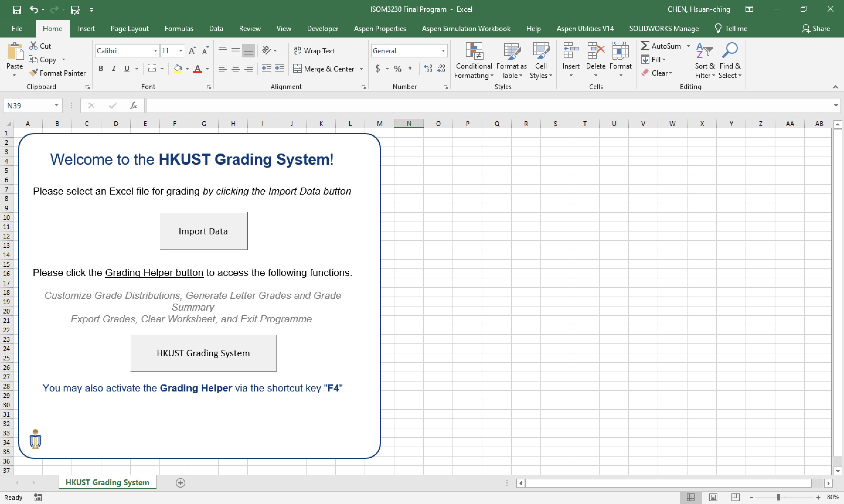The image size is (844, 504).
Task: Expand the Fill Color dropdown arrow
Action: point(187,68)
